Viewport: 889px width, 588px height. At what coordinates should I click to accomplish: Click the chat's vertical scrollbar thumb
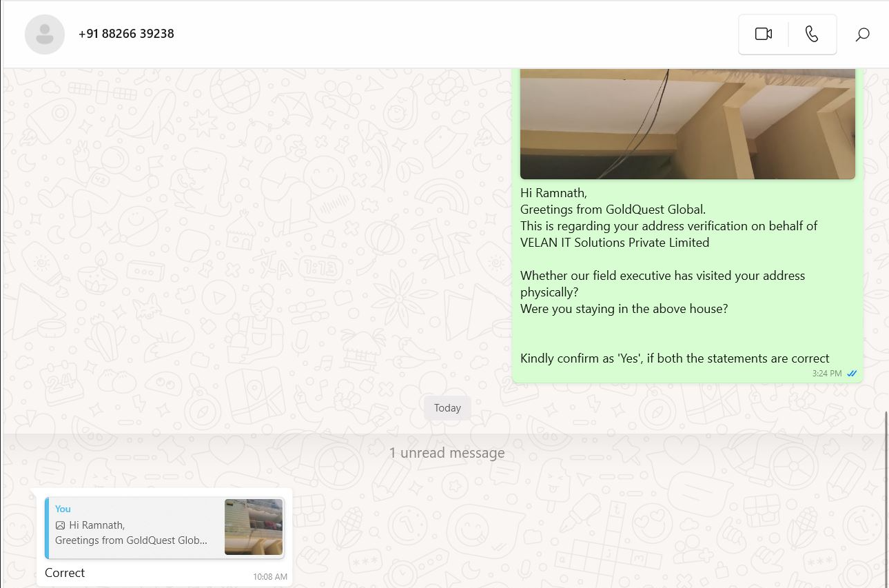tap(886, 500)
